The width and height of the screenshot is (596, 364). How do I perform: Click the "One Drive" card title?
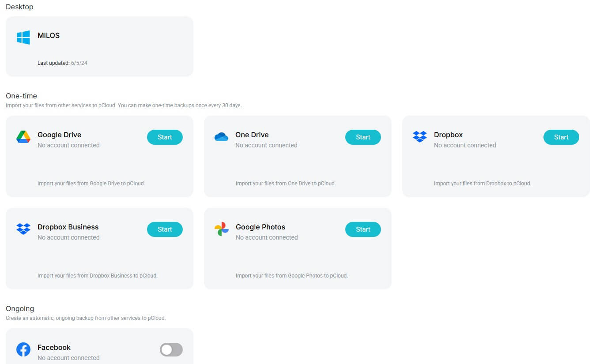[x=252, y=135]
